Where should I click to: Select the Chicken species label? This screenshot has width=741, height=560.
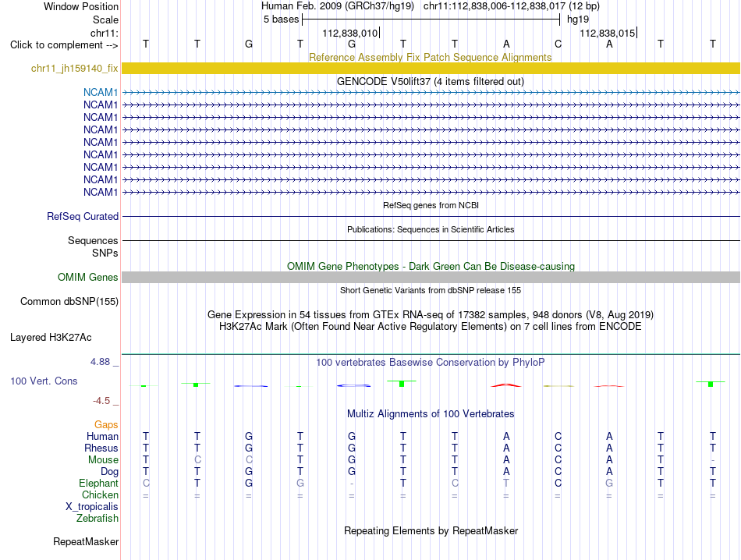point(100,494)
